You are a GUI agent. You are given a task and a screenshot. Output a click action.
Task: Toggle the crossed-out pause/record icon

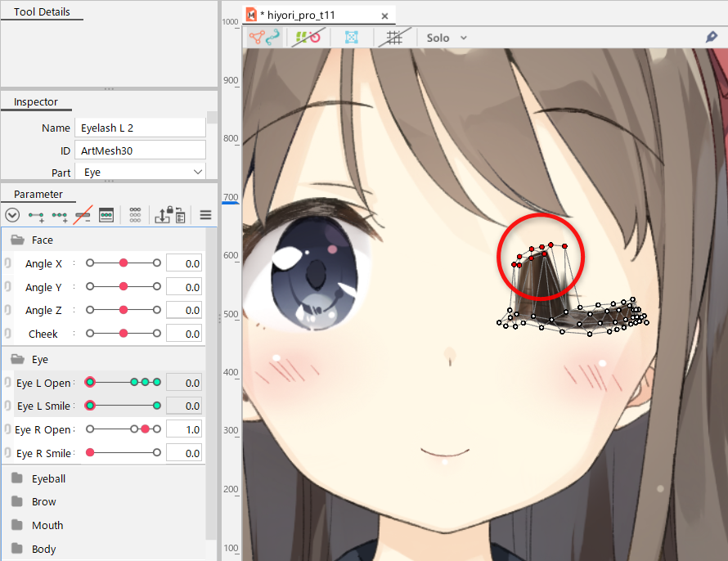[x=307, y=38]
